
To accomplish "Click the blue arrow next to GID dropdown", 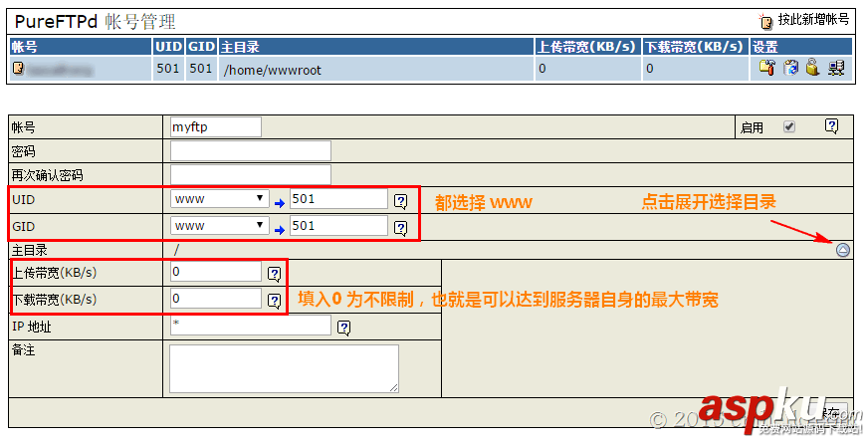I will pyautogui.click(x=280, y=230).
